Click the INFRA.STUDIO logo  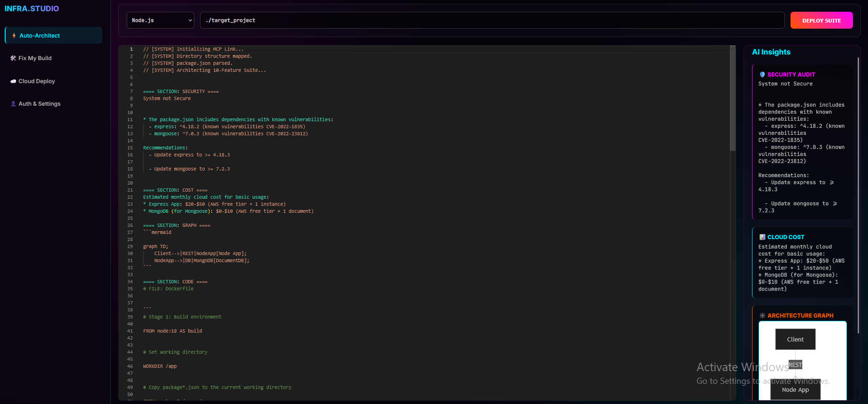click(31, 8)
